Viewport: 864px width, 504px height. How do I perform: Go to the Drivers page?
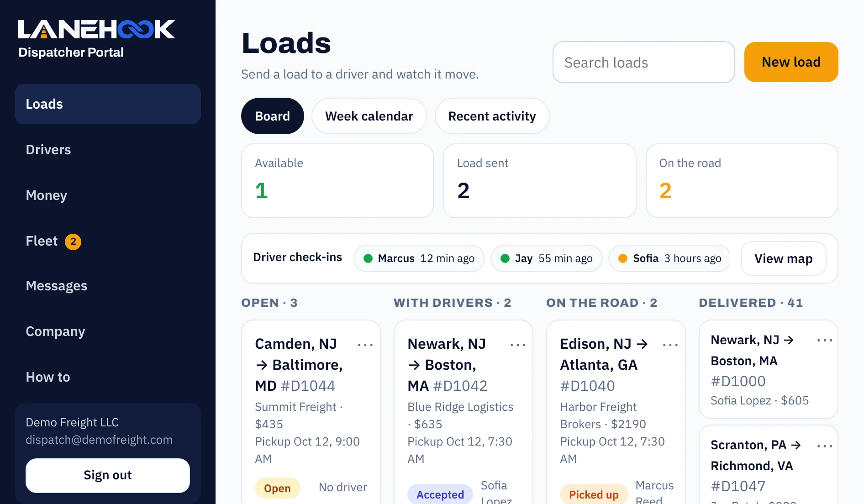point(108,150)
